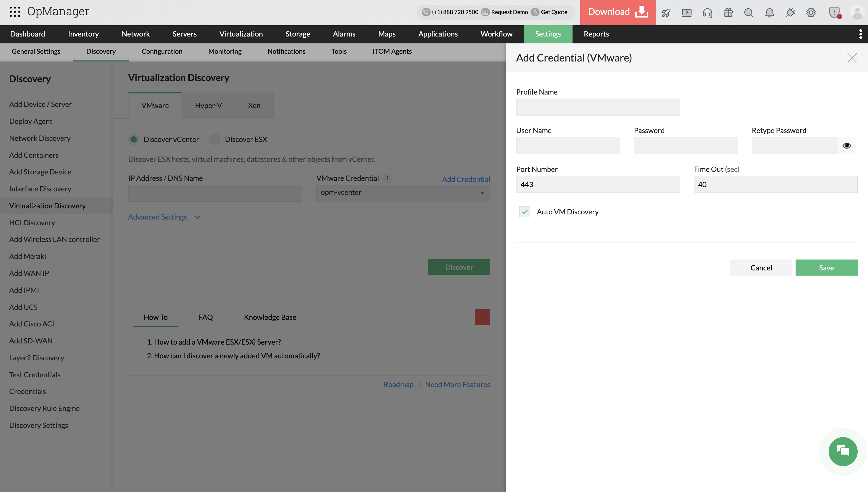Click the live chat bubble icon

tap(843, 451)
